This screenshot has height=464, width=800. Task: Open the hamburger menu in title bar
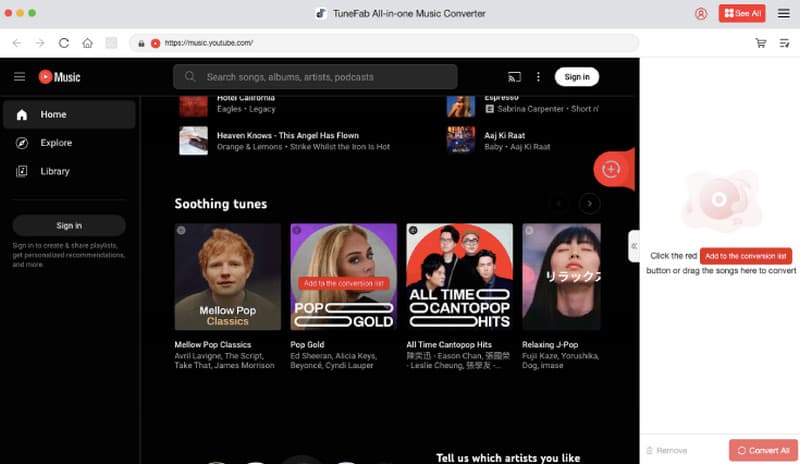tap(784, 14)
